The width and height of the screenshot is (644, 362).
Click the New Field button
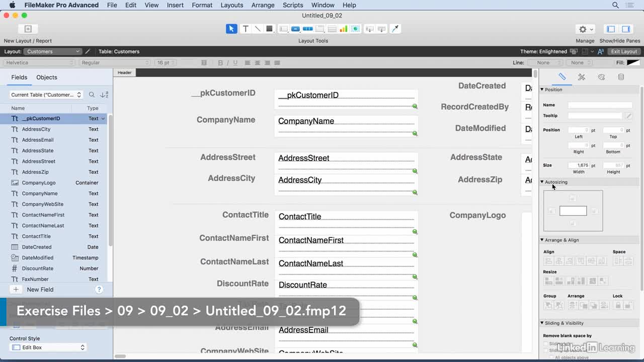click(x=40, y=290)
